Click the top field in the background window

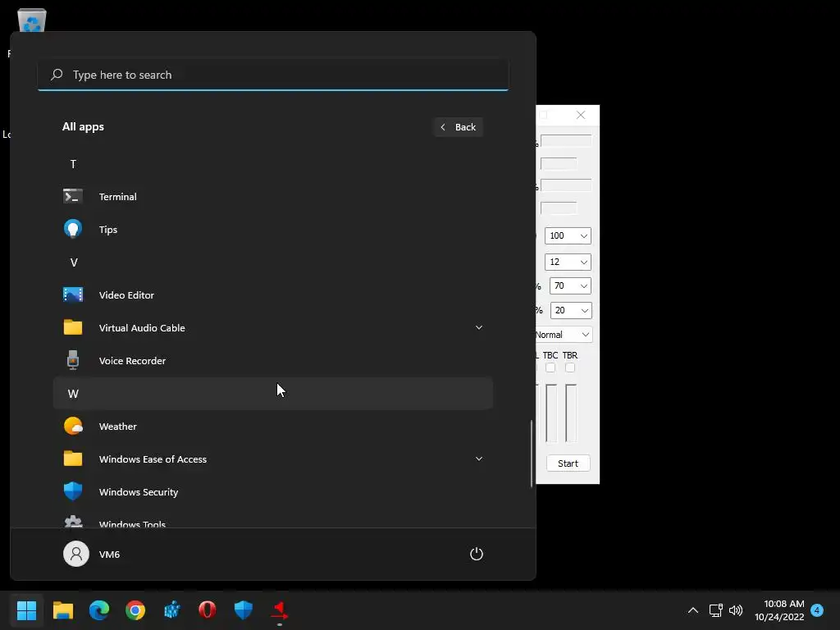[x=566, y=141]
